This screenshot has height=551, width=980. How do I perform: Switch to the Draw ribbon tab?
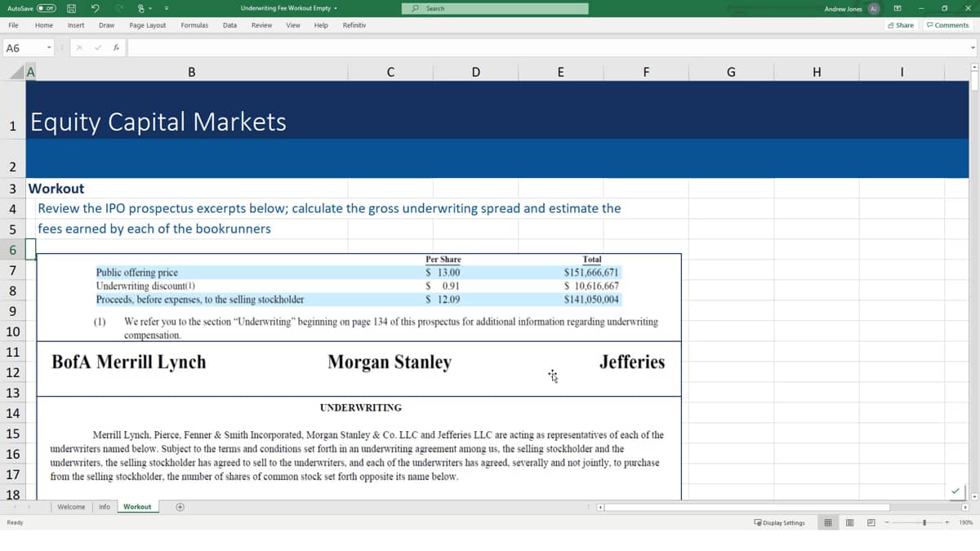pos(106,25)
